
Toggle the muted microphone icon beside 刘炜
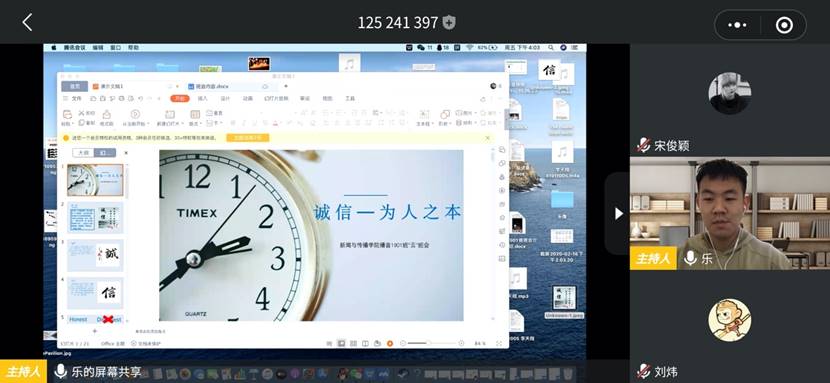pos(643,370)
